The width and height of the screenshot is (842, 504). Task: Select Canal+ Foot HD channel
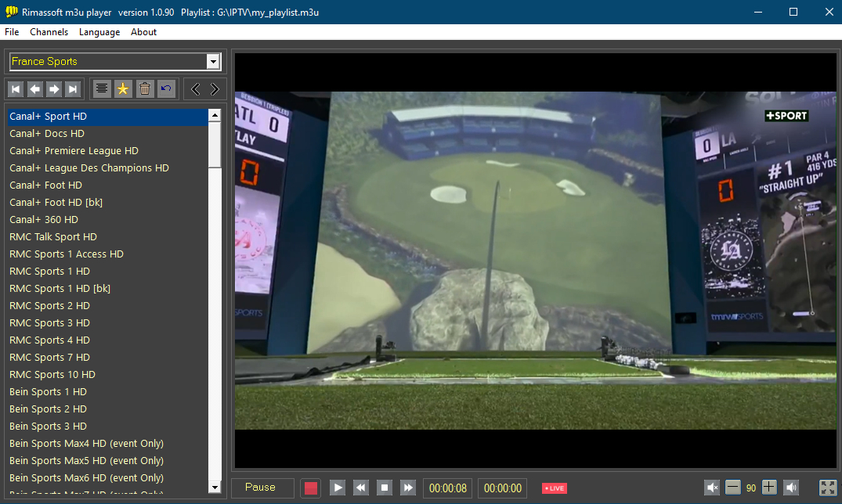(x=107, y=185)
